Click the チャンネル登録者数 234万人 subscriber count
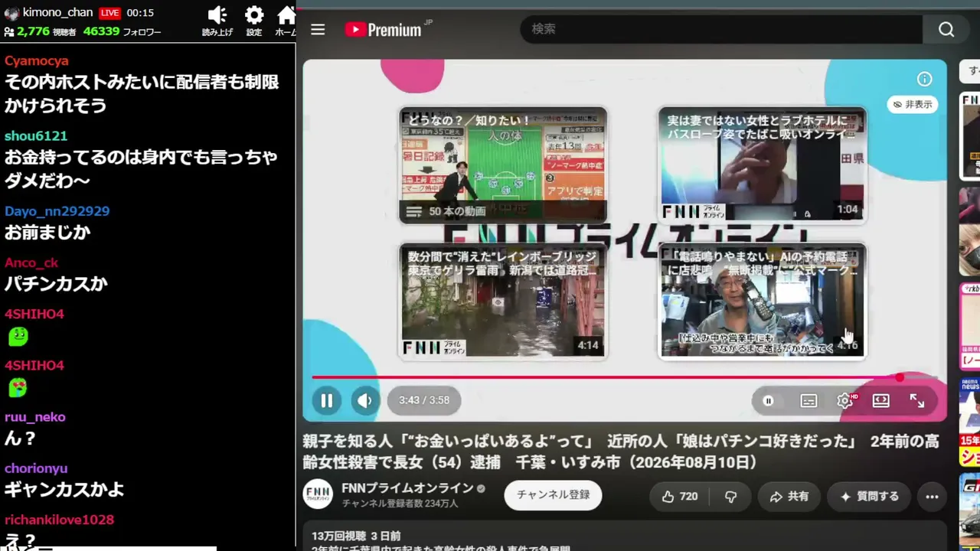The image size is (980, 551). coord(400,504)
